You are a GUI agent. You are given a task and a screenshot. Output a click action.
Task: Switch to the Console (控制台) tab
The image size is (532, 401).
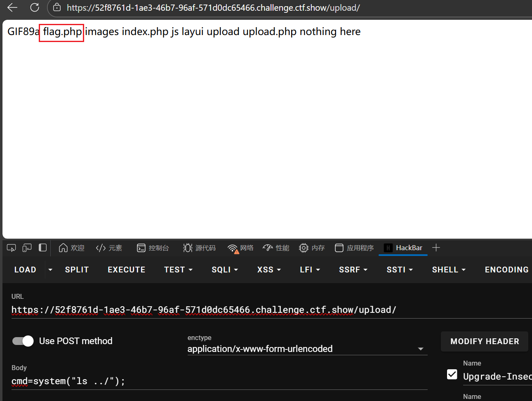(153, 248)
